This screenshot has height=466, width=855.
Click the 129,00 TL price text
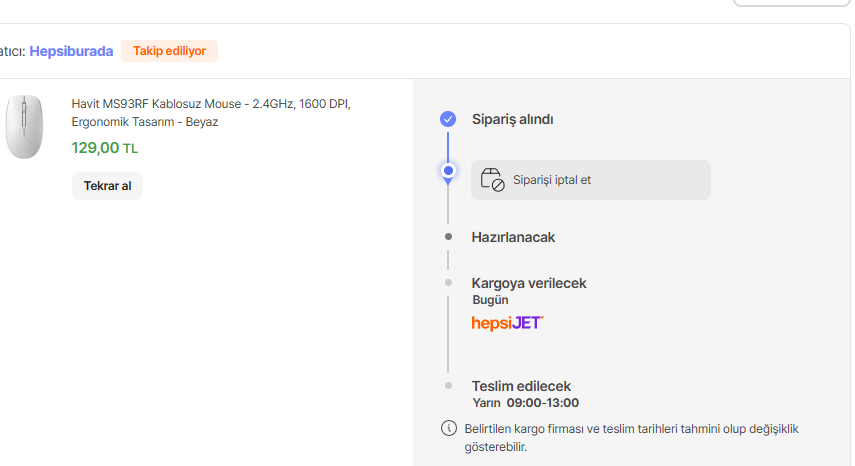pyautogui.click(x=105, y=148)
